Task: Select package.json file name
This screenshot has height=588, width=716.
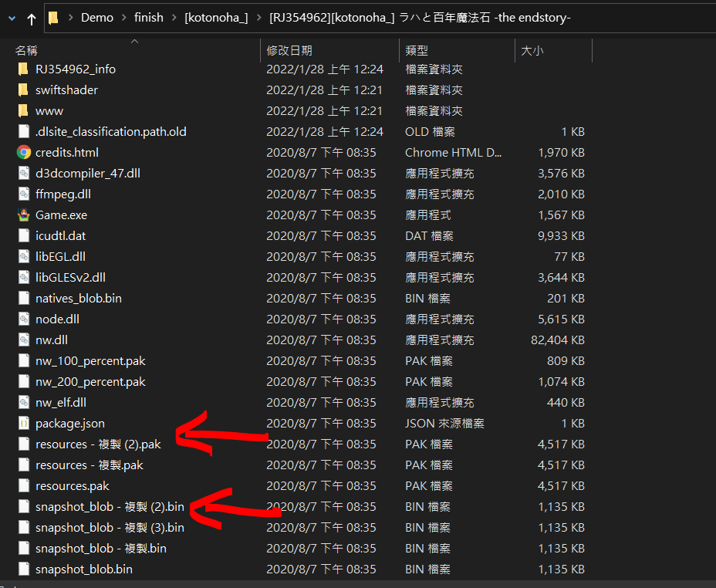Action: [70, 424]
